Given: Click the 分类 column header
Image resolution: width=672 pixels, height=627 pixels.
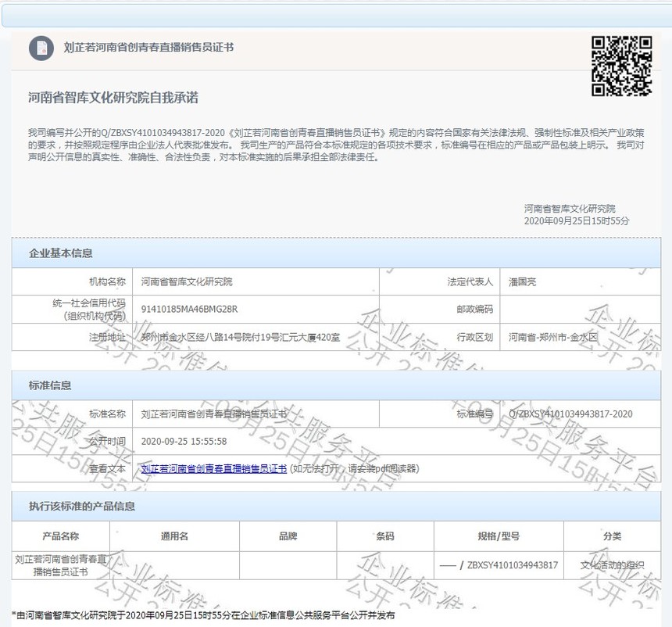Looking at the screenshot, I should (x=612, y=536).
